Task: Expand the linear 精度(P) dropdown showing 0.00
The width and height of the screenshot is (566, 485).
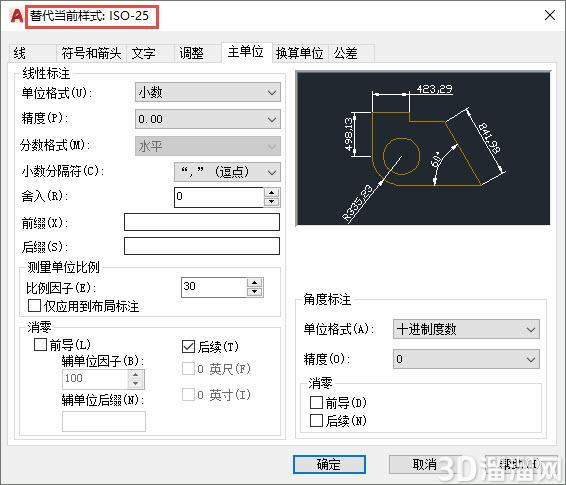Action: click(x=208, y=119)
